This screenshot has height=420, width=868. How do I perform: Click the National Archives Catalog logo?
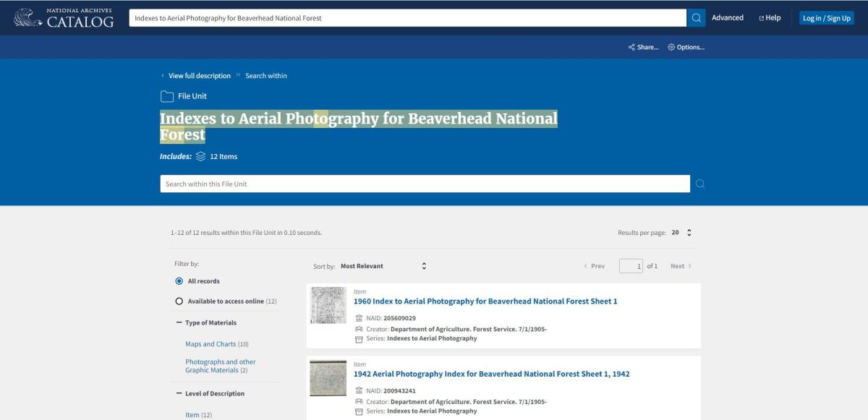pos(64,18)
